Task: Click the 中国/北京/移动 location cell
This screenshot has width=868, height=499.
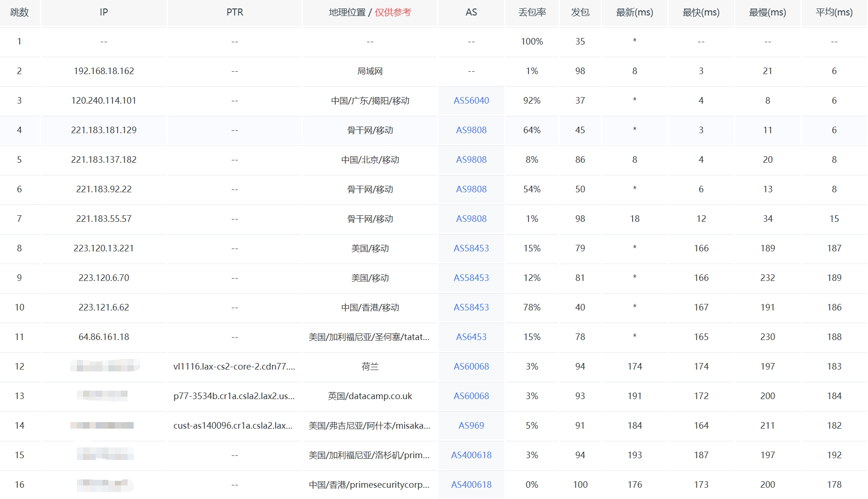Action: [370, 159]
